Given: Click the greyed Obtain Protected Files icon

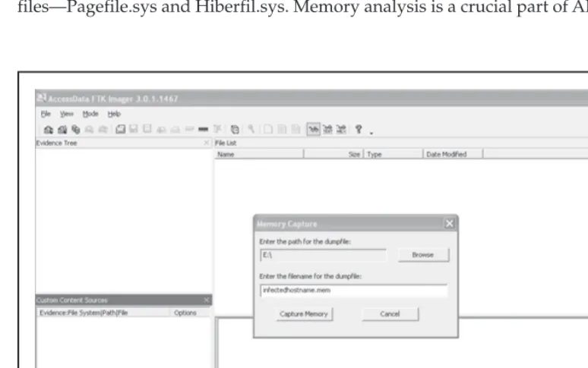Looking at the screenshot, I should click(217, 130).
